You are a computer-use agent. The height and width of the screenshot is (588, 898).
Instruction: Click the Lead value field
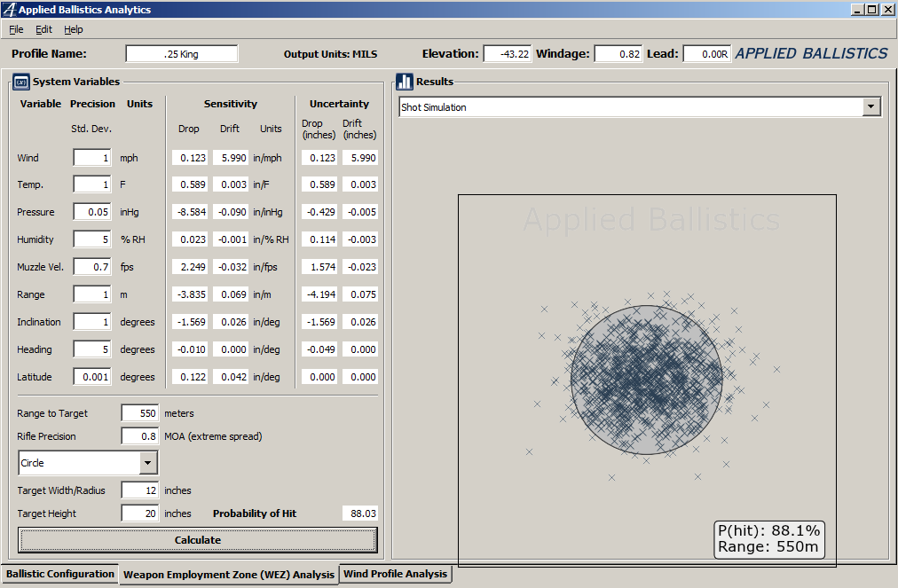tap(706, 54)
